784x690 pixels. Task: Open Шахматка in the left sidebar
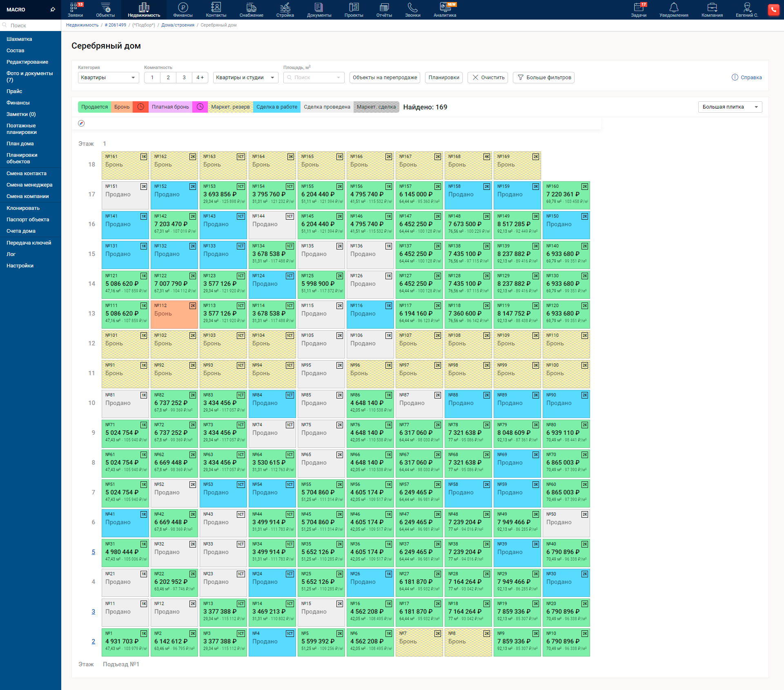[x=19, y=39]
